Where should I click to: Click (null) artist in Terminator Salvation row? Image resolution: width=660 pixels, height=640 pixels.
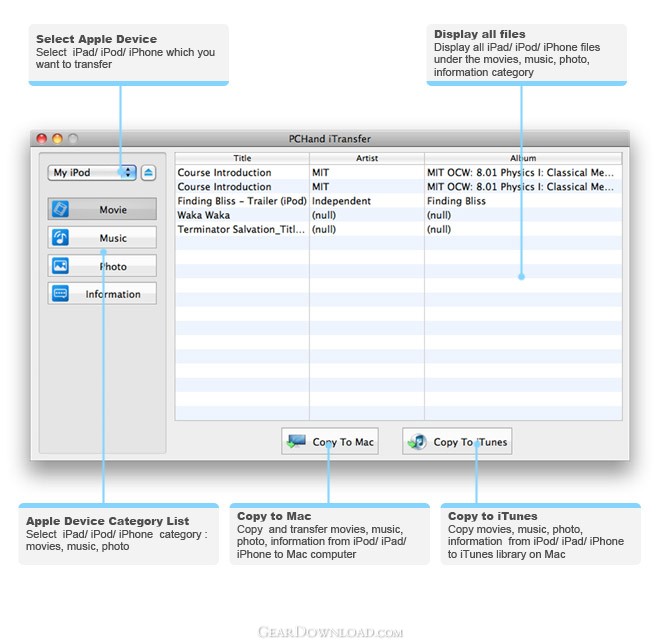pyautogui.click(x=324, y=229)
